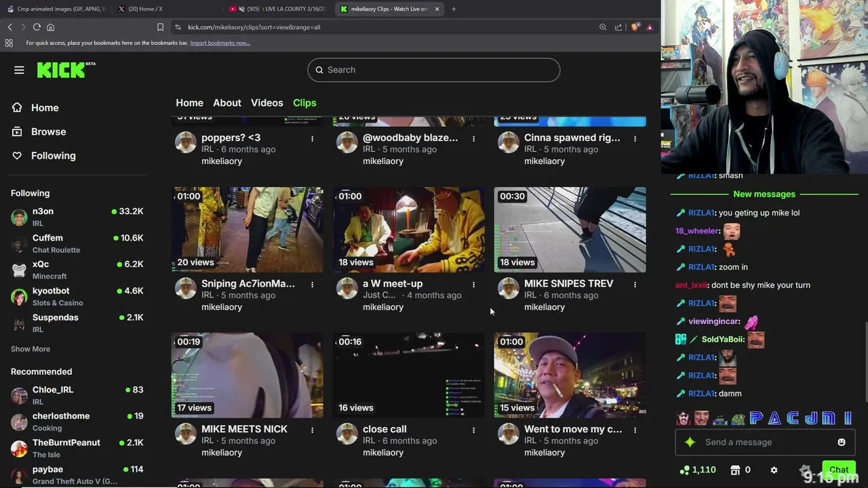
Task: Play the 'Went to move my c' thumbnail
Action: (x=570, y=375)
